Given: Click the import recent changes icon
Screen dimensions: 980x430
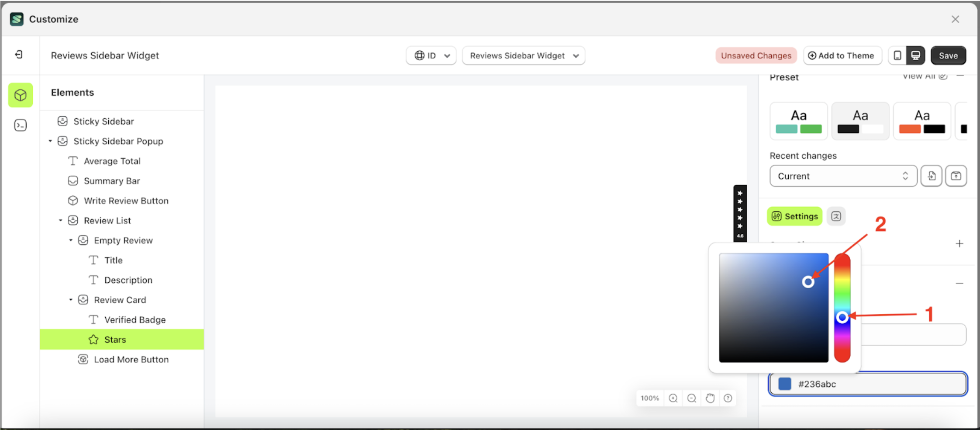Looking at the screenshot, I should click(x=932, y=176).
